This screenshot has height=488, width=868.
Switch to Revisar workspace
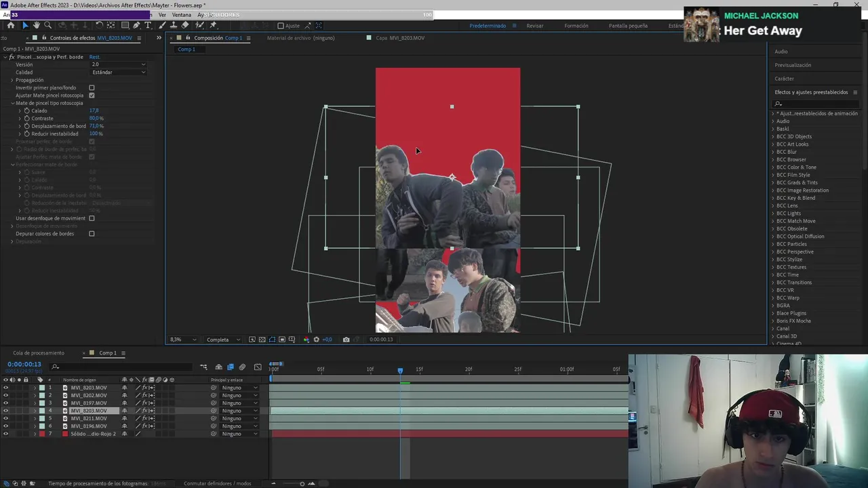[x=535, y=26]
